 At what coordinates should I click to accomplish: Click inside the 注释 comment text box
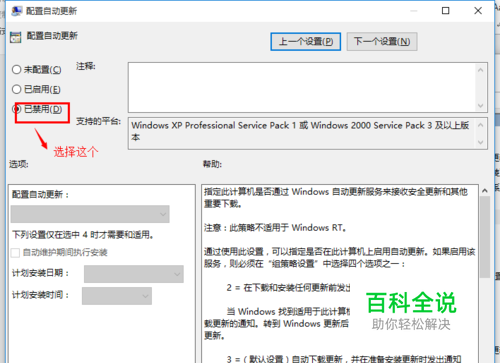point(301,87)
